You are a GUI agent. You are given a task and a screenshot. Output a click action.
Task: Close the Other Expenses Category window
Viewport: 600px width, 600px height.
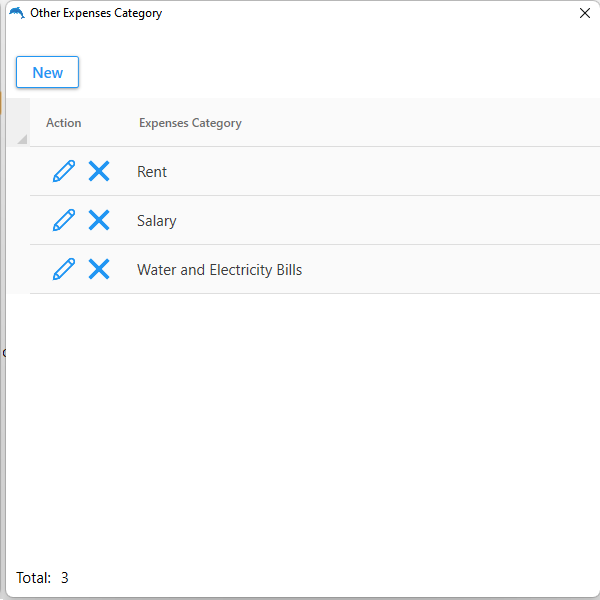coord(585,14)
